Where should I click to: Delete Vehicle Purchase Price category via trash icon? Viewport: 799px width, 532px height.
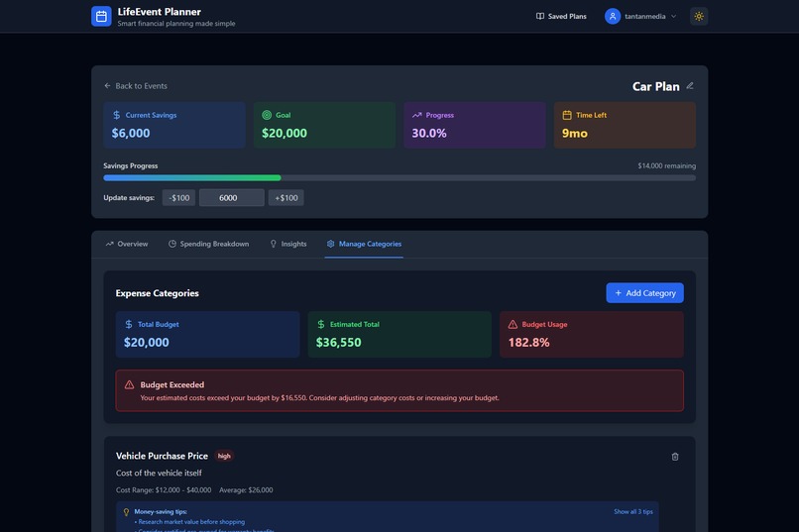tap(675, 457)
